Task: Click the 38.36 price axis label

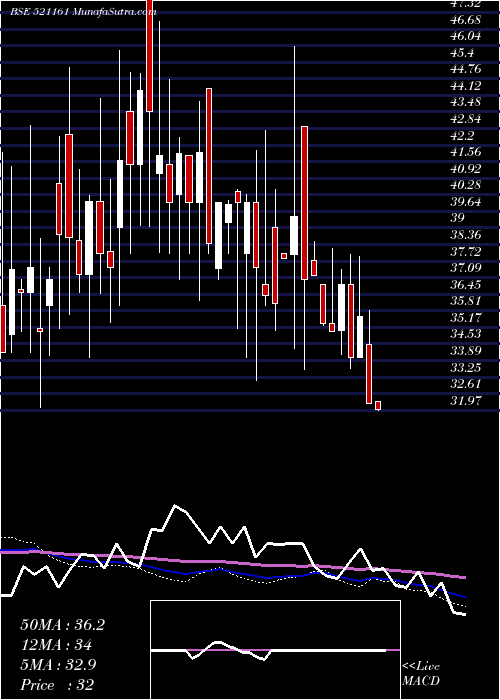Action: 466,235
